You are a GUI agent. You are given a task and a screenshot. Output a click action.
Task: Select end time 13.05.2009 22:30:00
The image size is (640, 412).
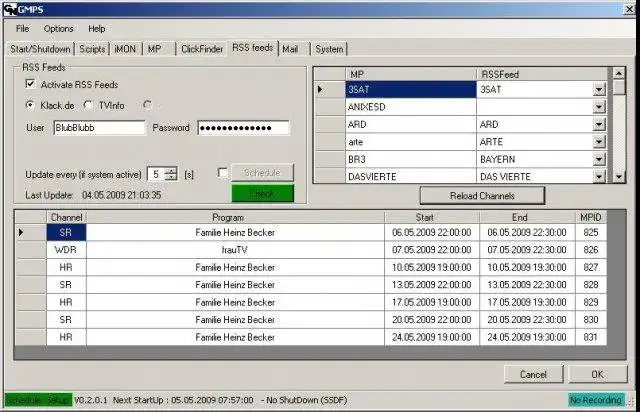click(527, 285)
